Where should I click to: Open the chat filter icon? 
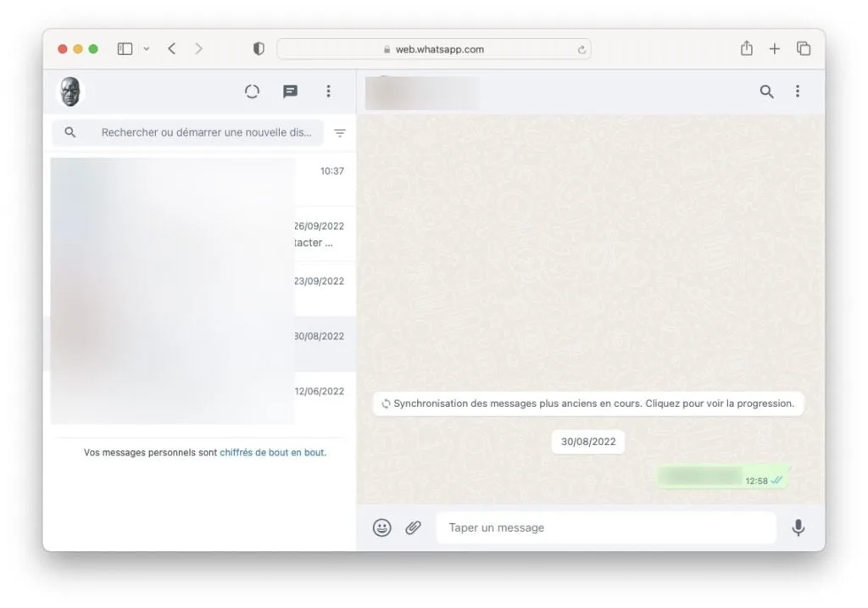340,133
